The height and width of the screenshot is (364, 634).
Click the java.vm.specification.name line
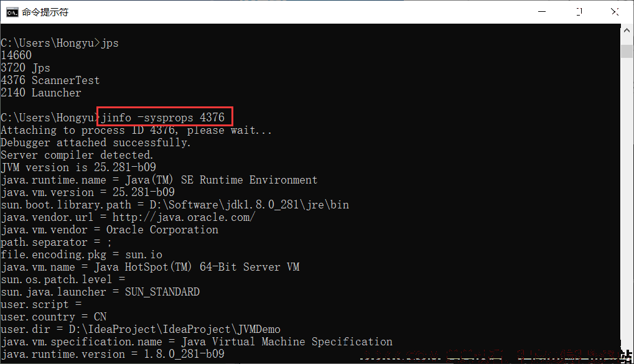(x=197, y=342)
